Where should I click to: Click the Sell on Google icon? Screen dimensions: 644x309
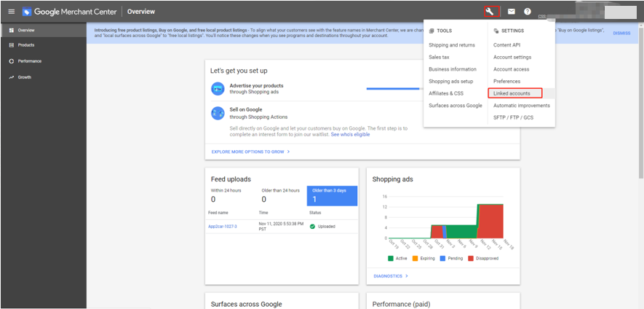pyautogui.click(x=218, y=113)
